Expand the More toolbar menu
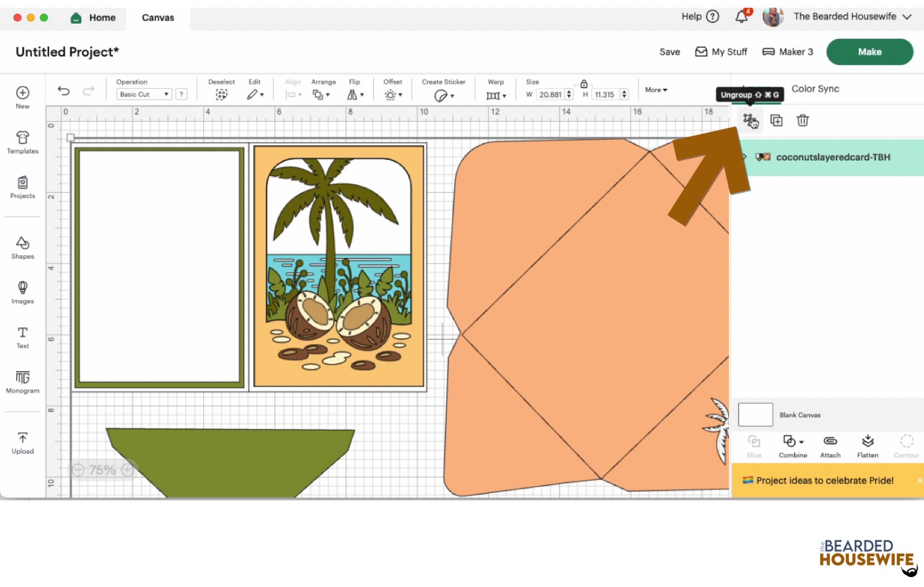Screen dimensions: 924x587 coord(656,90)
